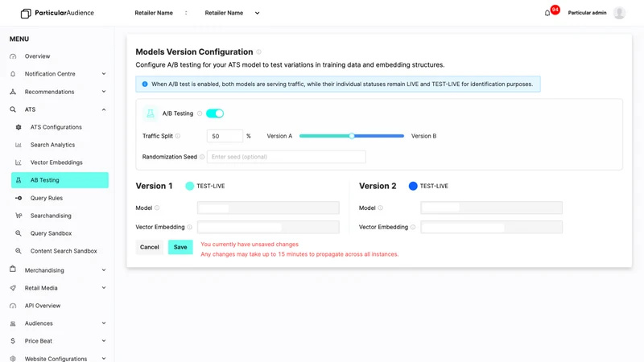Open Query Rules menu link
The width and height of the screenshot is (644, 362).
[x=47, y=198]
